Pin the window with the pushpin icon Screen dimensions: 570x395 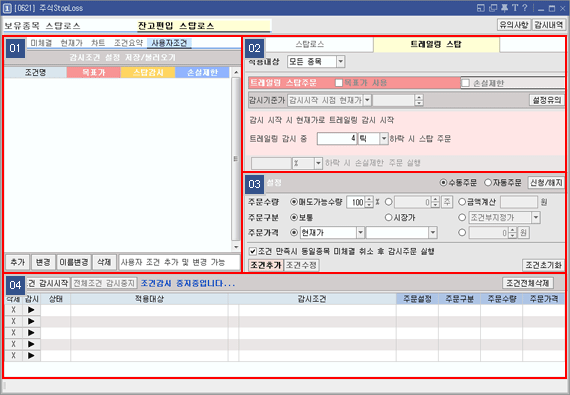[x=505, y=8]
